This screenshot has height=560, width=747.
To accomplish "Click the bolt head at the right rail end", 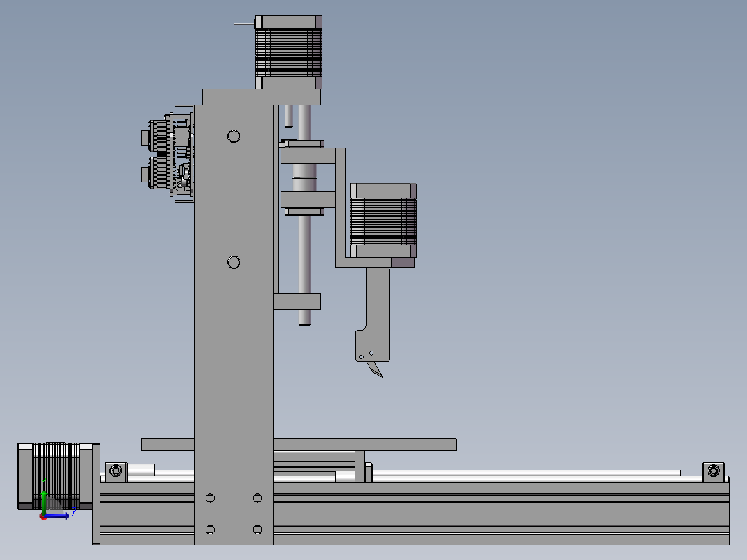I will [713, 472].
